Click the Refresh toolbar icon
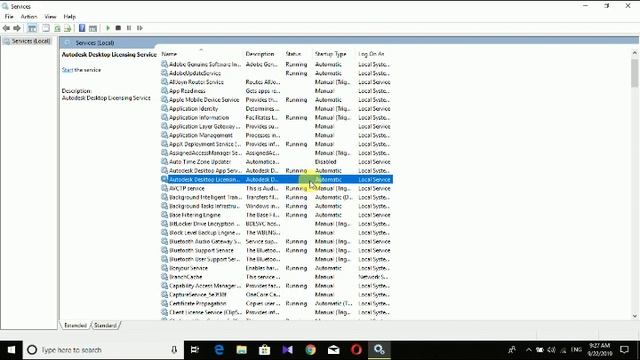The width and height of the screenshot is (640, 360). 57,28
